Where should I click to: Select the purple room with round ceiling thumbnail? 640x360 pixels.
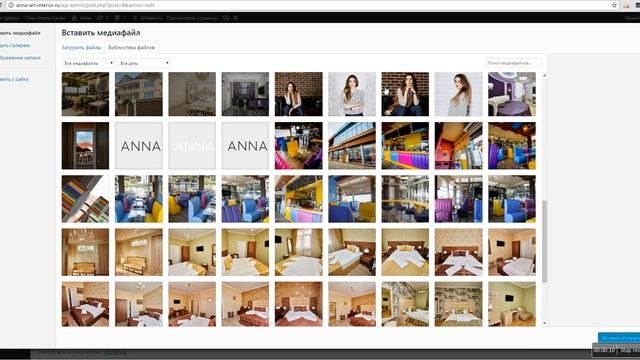[512, 94]
